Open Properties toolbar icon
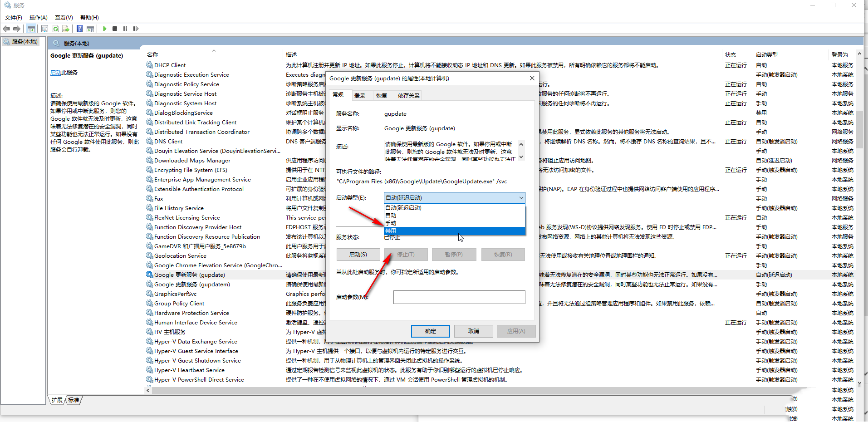The width and height of the screenshot is (868, 422). point(44,29)
